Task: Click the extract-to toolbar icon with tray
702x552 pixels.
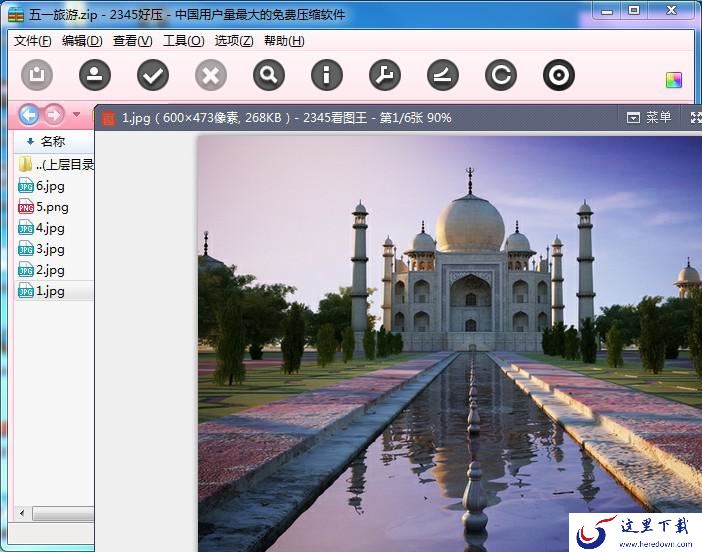Action: click(95, 75)
